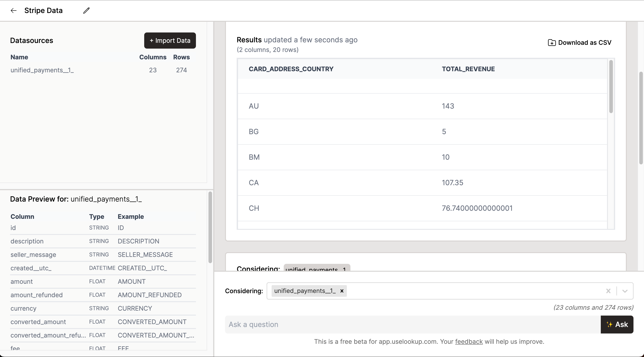The width and height of the screenshot is (644, 357).
Task: Select unified_payments__1_ datasource row
Action: click(x=42, y=70)
